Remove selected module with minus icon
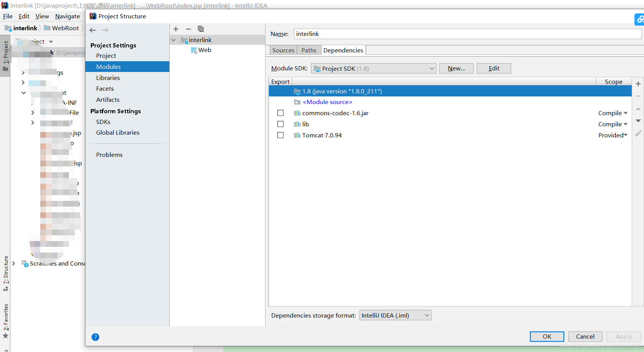 tap(188, 29)
